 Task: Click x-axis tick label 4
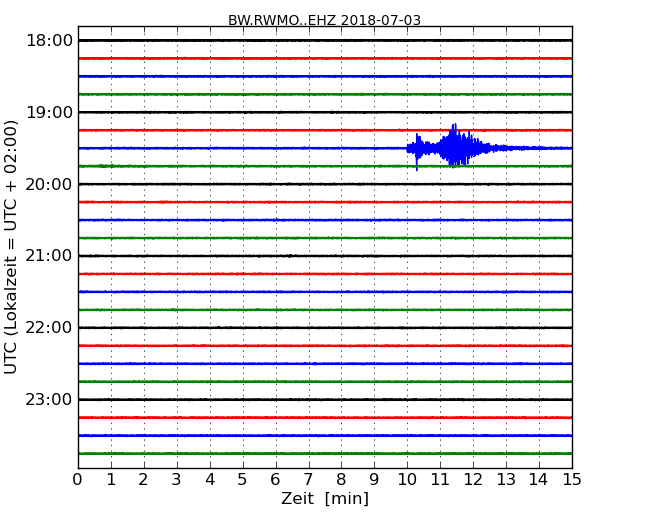[x=210, y=479]
